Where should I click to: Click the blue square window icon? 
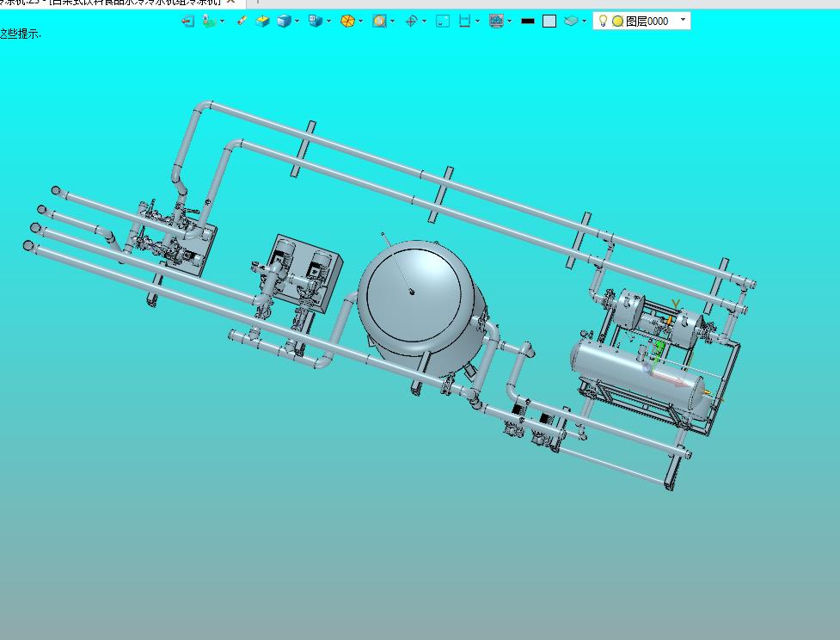pos(443,21)
